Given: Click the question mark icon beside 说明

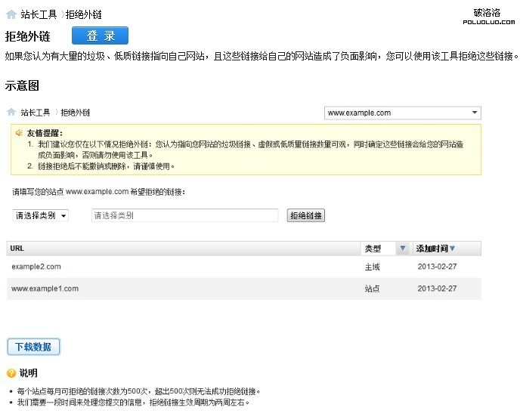Looking at the screenshot, I should point(11,373).
